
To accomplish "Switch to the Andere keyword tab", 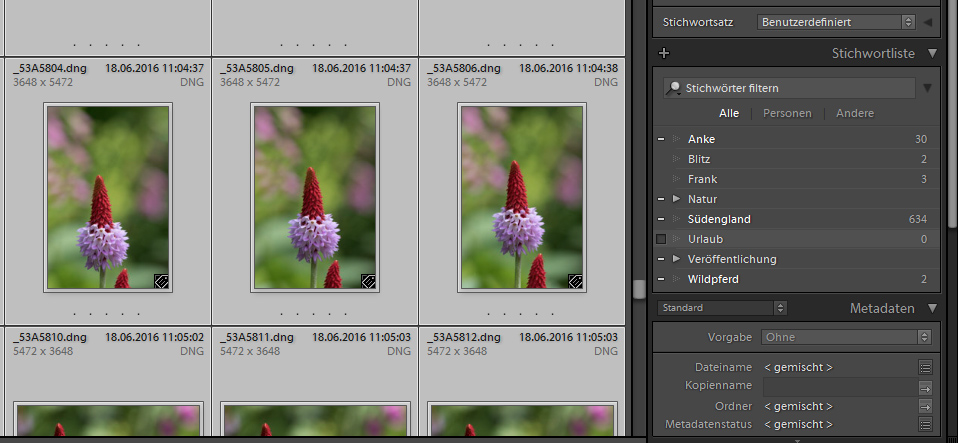I will [855, 113].
